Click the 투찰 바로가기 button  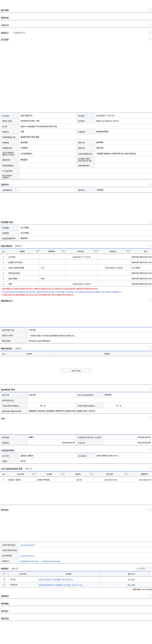[x=19, y=33]
